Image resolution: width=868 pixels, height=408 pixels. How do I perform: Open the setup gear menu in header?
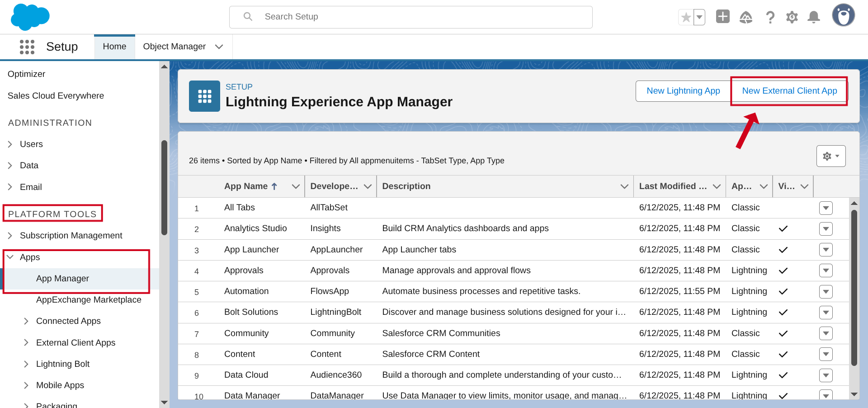(792, 17)
